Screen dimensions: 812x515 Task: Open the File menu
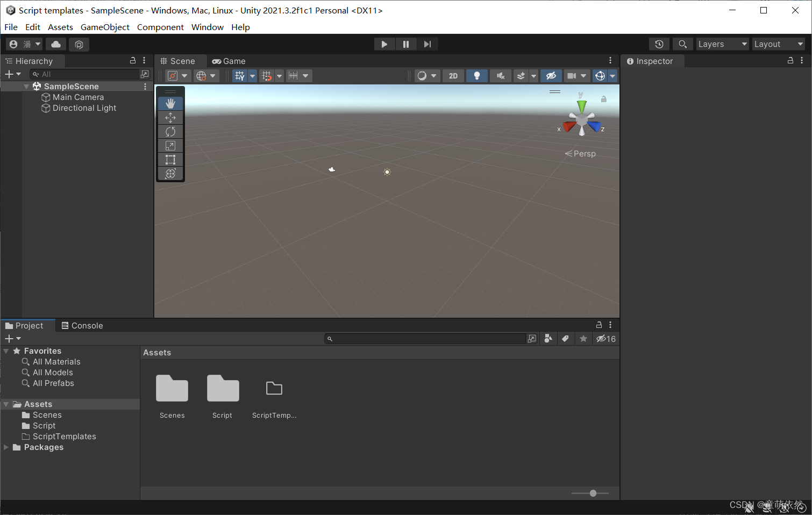click(11, 27)
